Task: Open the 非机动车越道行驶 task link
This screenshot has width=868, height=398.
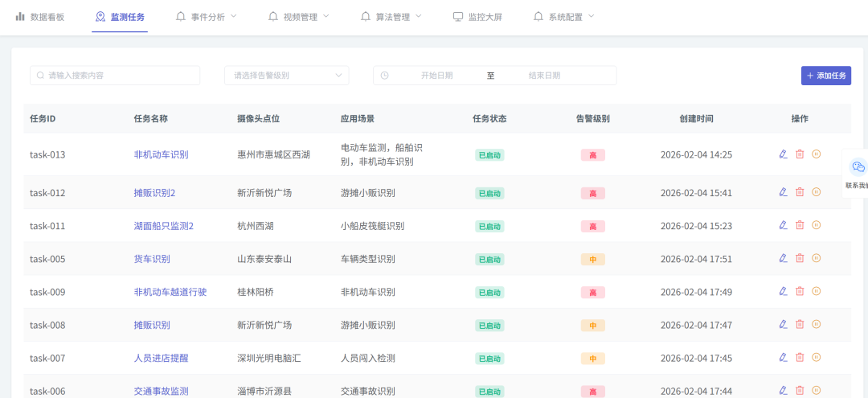Action: click(170, 292)
